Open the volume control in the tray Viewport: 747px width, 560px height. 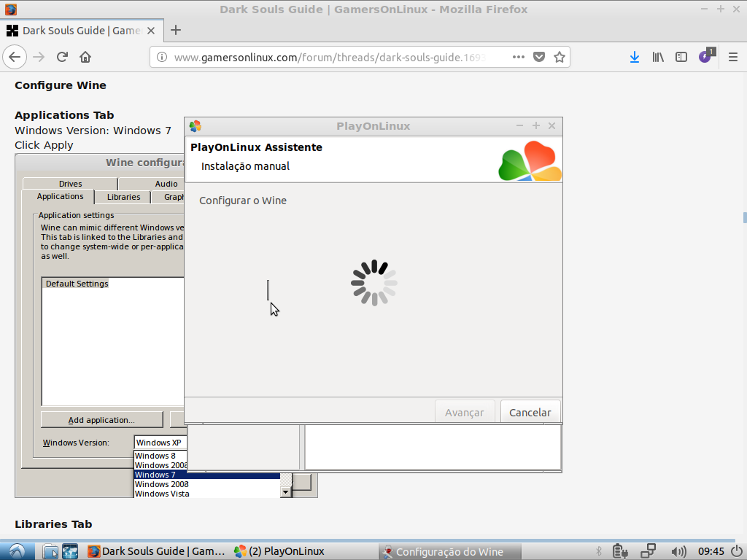tap(678, 551)
